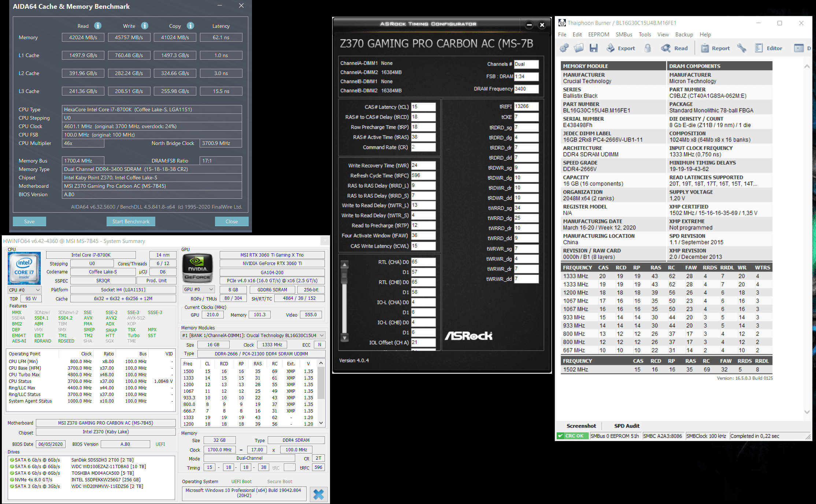Open the Help menu in Thaiphoon Burner
The image size is (816, 504).
[x=705, y=34]
